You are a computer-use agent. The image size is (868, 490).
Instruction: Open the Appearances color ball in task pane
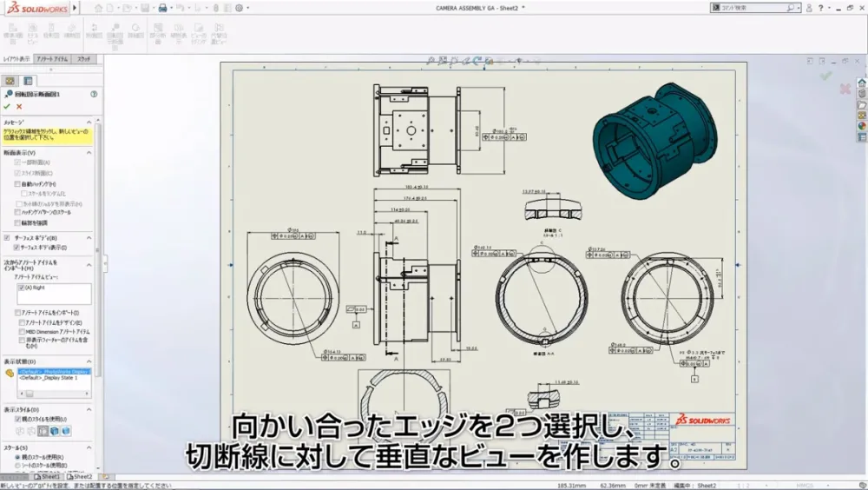[862, 126]
